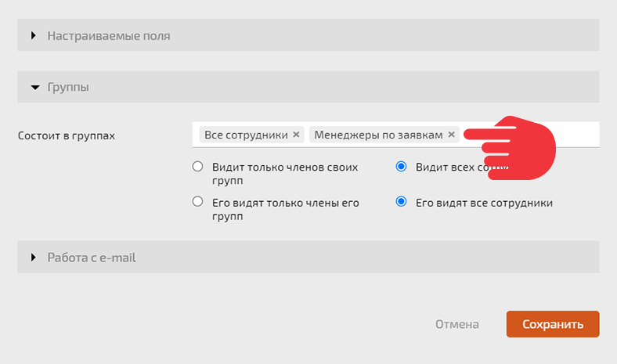This screenshot has height=364, width=617.
Task: Click the down arrow beside "Группы"
Action: (34, 88)
